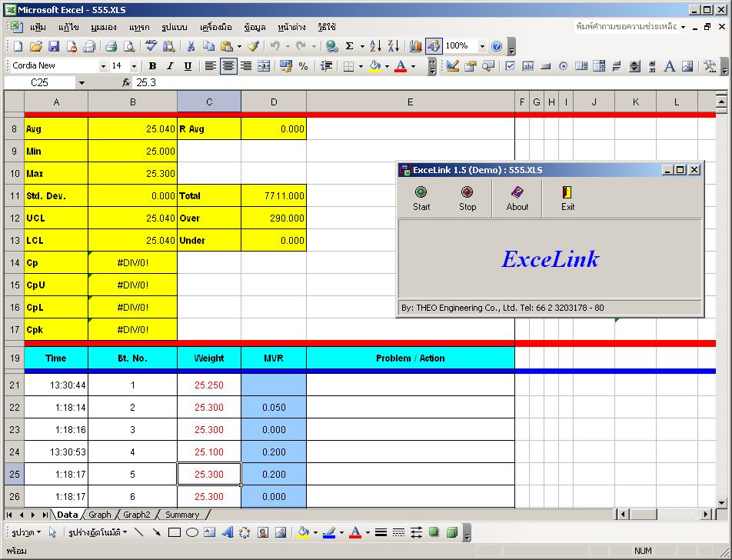Select the Oval drawing tool
The image size is (732, 560).
click(x=192, y=532)
